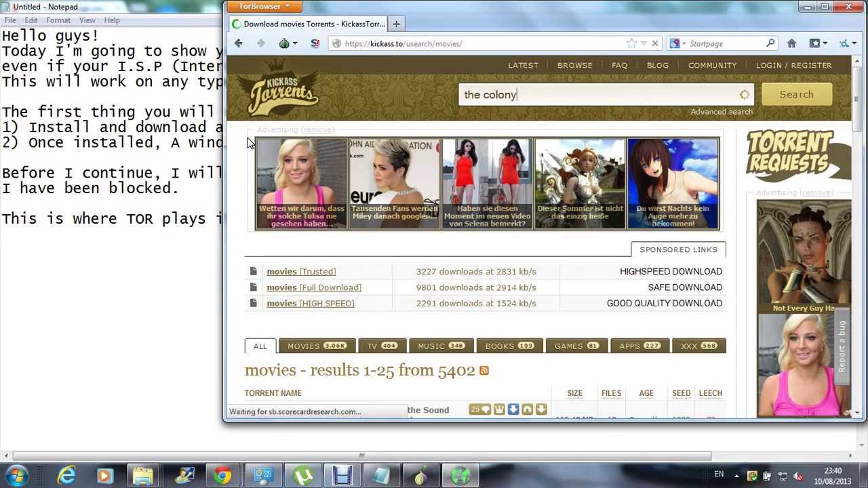Select the GAMES category tab
The image size is (868, 488).
point(576,346)
